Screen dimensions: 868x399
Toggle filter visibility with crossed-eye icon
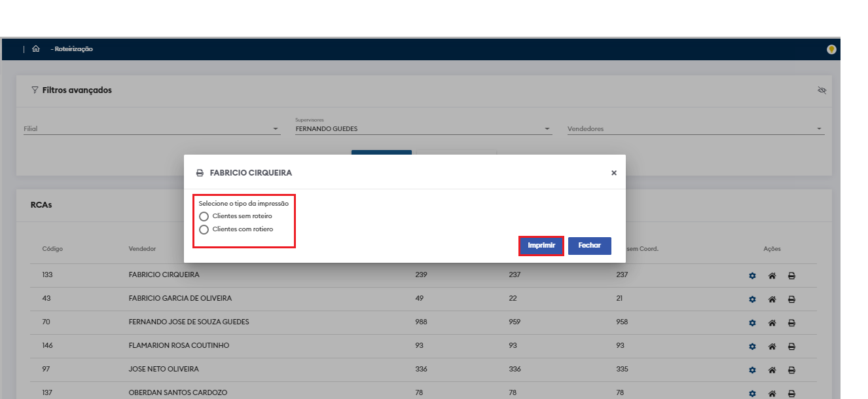click(x=822, y=90)
